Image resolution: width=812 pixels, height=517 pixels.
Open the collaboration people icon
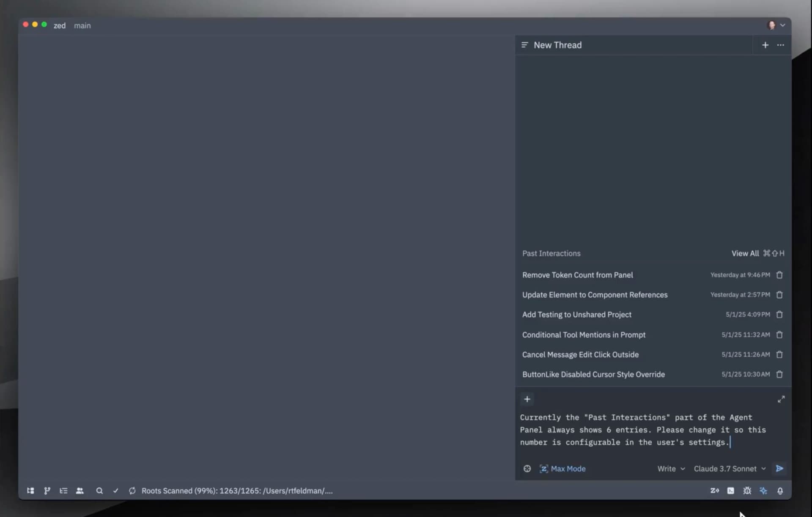[x=80, y=491]
